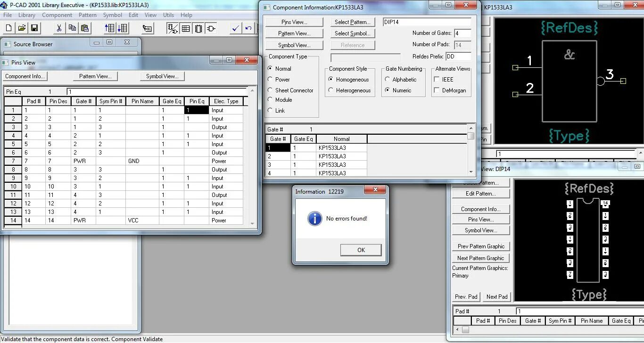The width and height of the screenshot is (644, 343).
Task: Click the Open library folder icon
Action: coord(22,28)
